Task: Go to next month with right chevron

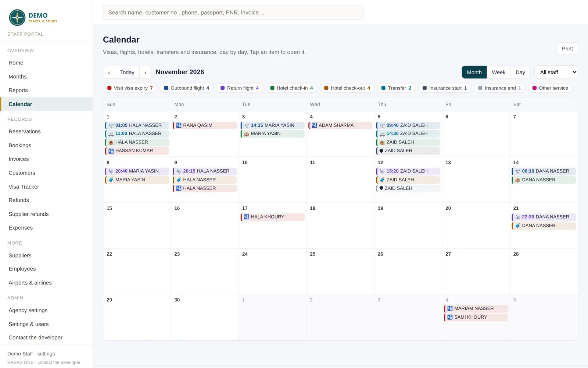Action: [146, 72]
